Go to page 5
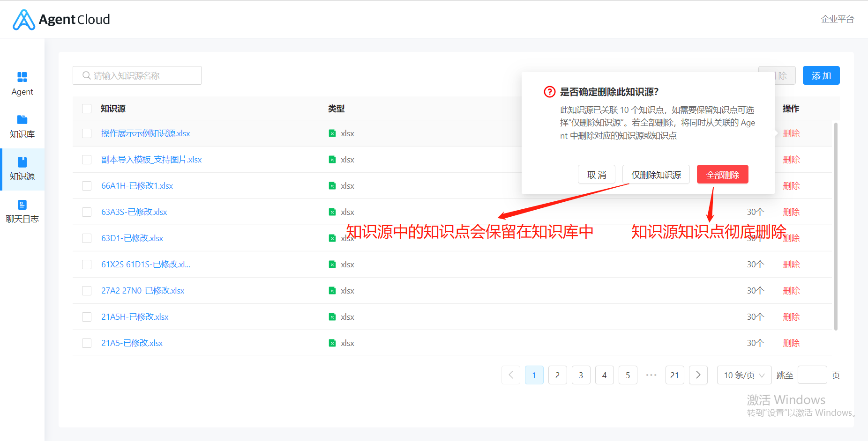The width and height of the screenshot is (868, 441). point(628,375)
